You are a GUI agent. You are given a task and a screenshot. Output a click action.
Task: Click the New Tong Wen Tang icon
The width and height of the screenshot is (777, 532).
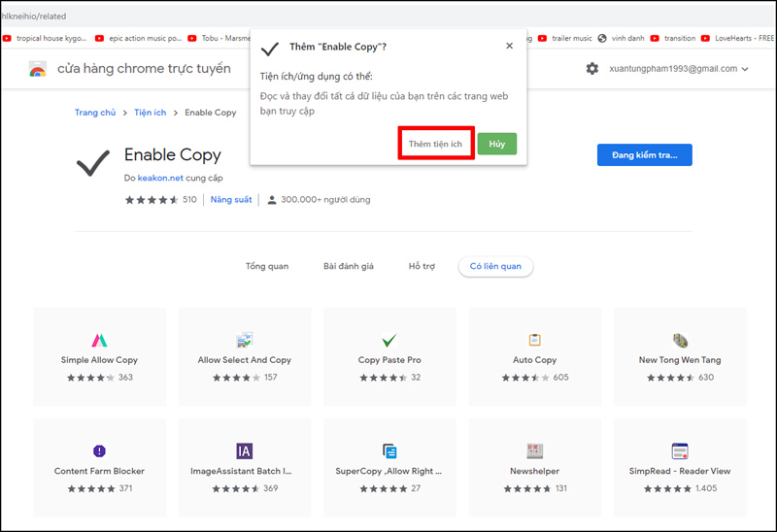pos(680,341)
